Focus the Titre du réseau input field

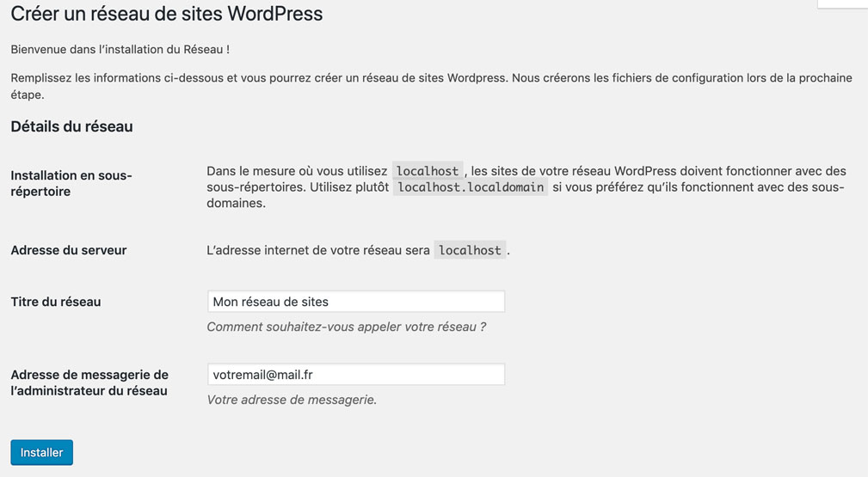coord(356,302)
